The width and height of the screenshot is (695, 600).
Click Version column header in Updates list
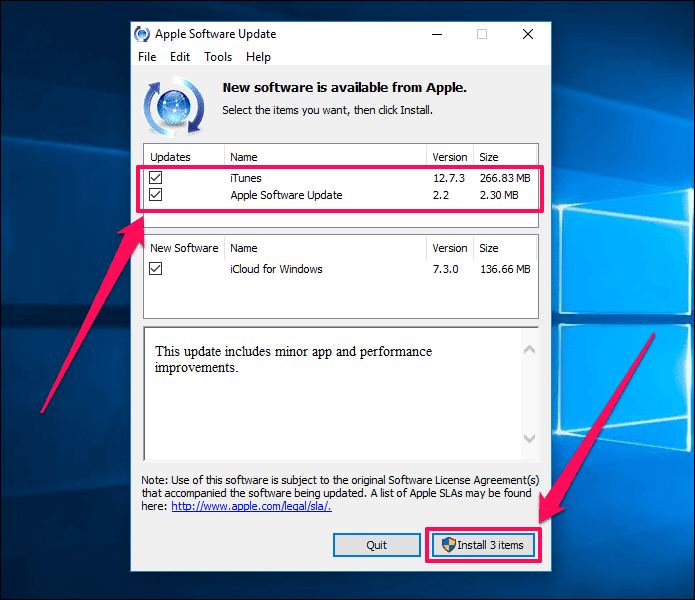click(x=450, y=157)
